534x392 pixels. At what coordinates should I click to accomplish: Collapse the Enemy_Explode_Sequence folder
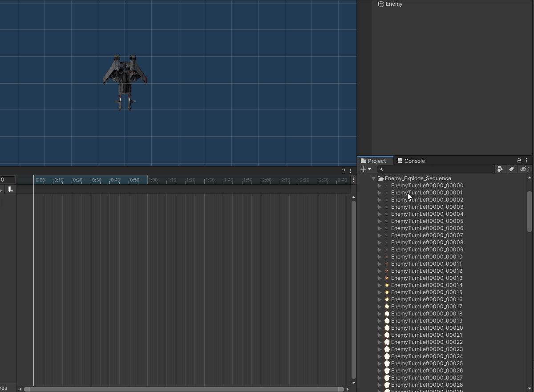point(374,178)
